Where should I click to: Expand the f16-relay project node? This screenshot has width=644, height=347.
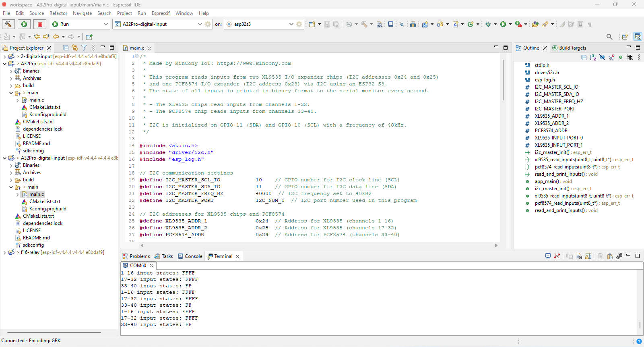click(x=4, y=252)
